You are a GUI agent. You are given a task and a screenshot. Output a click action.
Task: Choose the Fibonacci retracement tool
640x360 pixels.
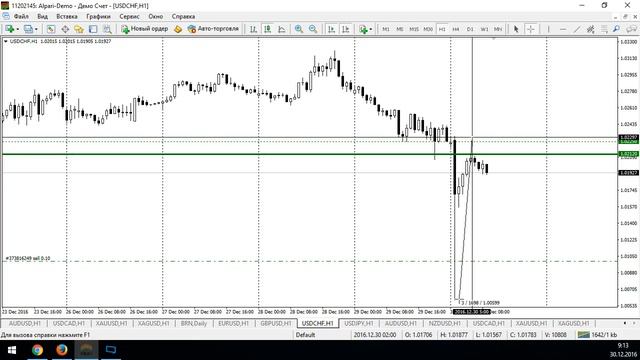tap(604, 29)
